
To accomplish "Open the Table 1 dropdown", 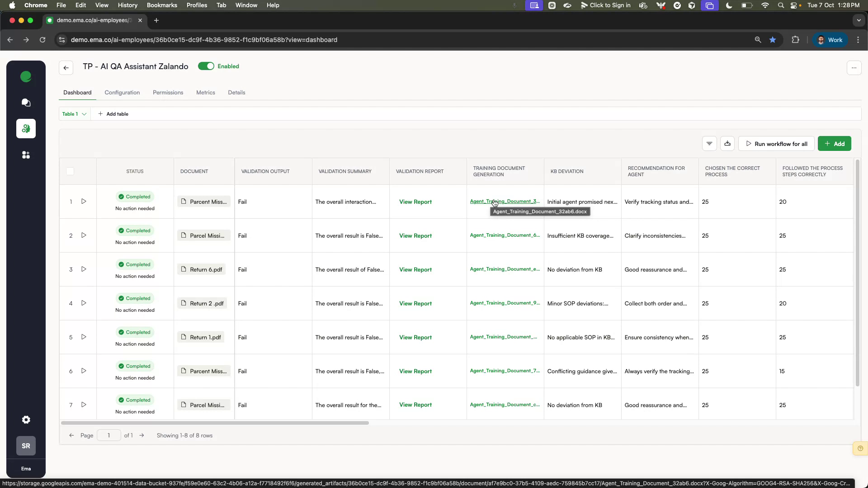I will 74,114.
